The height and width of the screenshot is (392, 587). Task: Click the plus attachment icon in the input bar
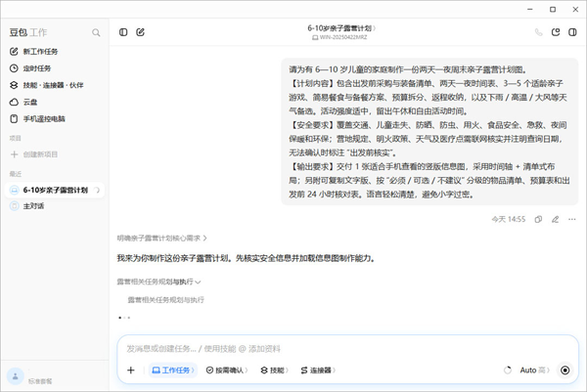click(131, 370)
